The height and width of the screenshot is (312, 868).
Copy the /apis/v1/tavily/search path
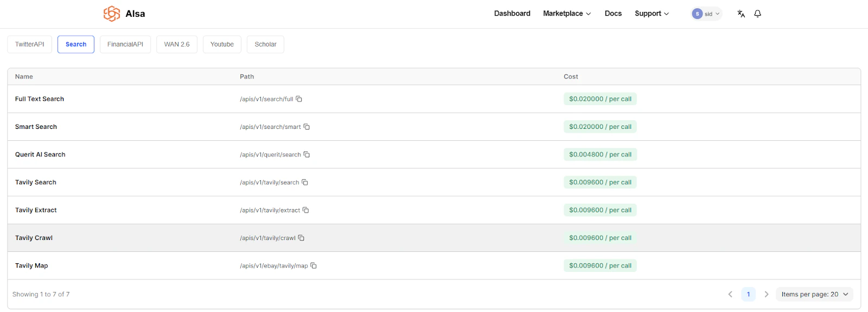pos(305,183)
